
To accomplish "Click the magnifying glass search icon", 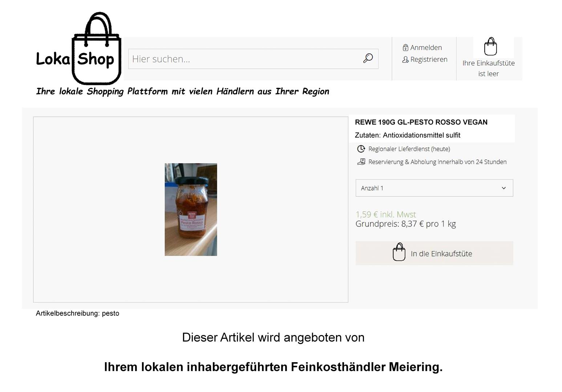I will (x=368, y=58).
